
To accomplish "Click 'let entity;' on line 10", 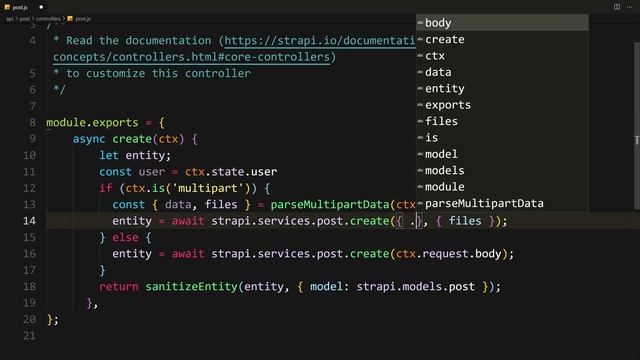I will point(135,156).
